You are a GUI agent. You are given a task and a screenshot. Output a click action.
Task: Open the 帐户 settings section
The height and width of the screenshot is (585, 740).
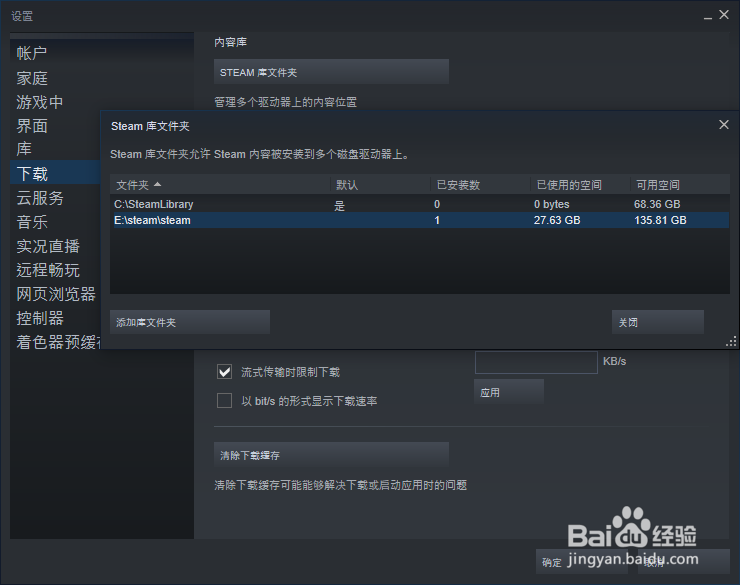coord(32,53)
